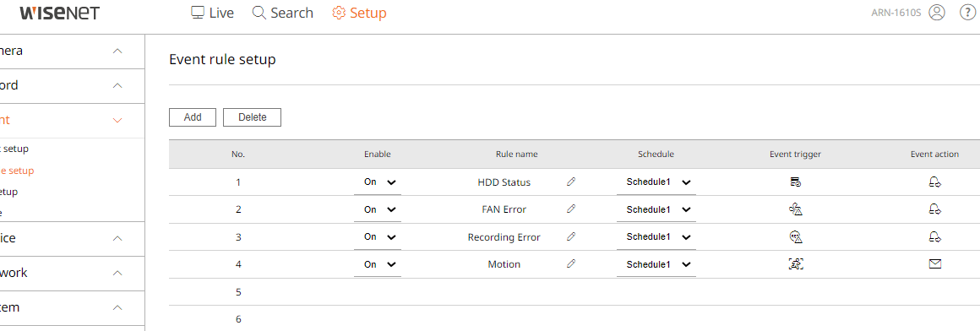Click the ARN-1610S device name
This screenshot has height=331, width=980.
[x=896, y=14]
